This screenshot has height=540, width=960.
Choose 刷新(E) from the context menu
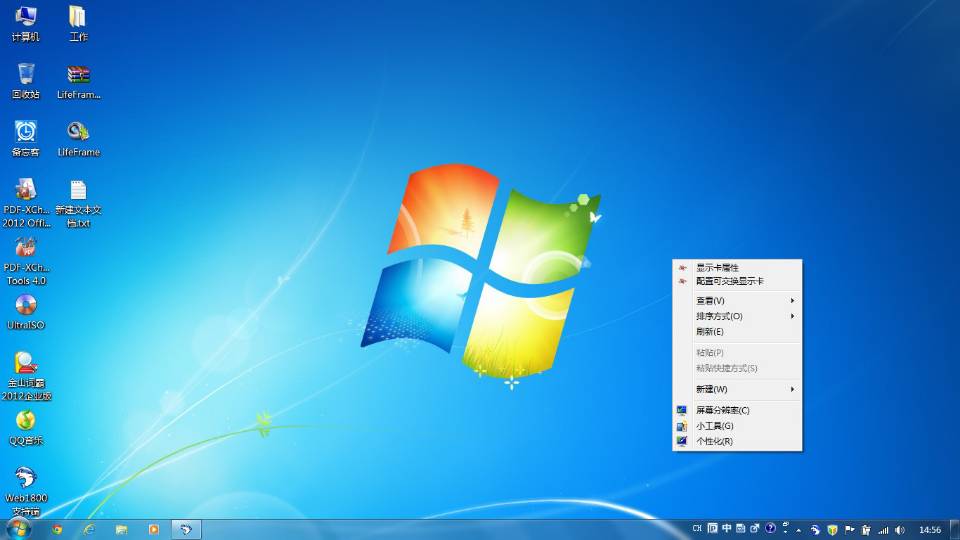(x=710, y=331)
